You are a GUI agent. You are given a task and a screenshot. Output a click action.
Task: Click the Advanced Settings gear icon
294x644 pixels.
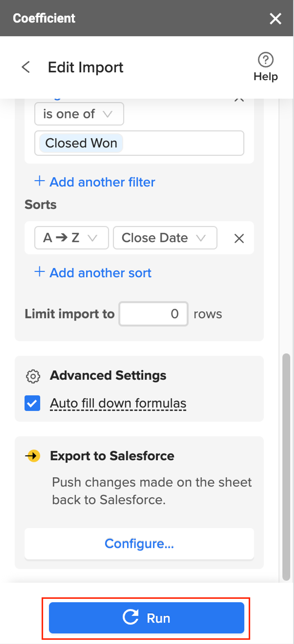click(33, 376)
